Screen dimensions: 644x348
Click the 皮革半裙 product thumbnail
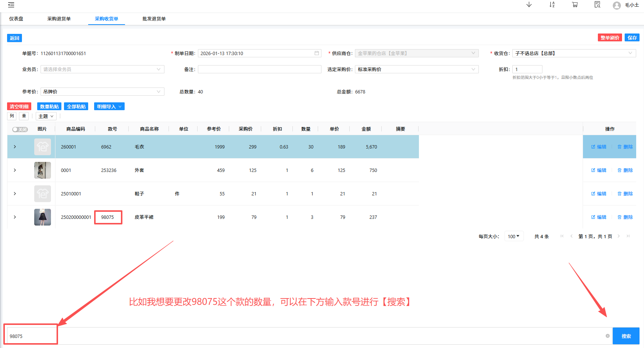click(42, 217)
